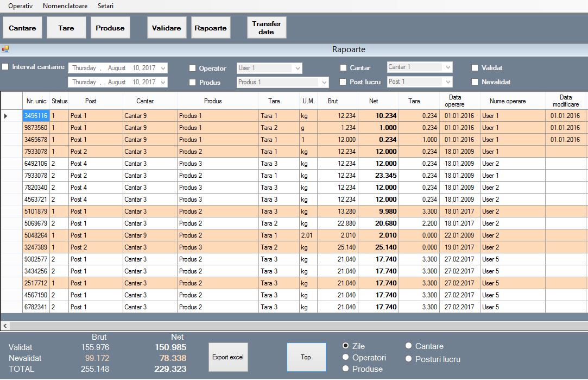This screenshot has height=380, width=588.
Task: Tick the Validat checkbox
Action: pos(475,68)
